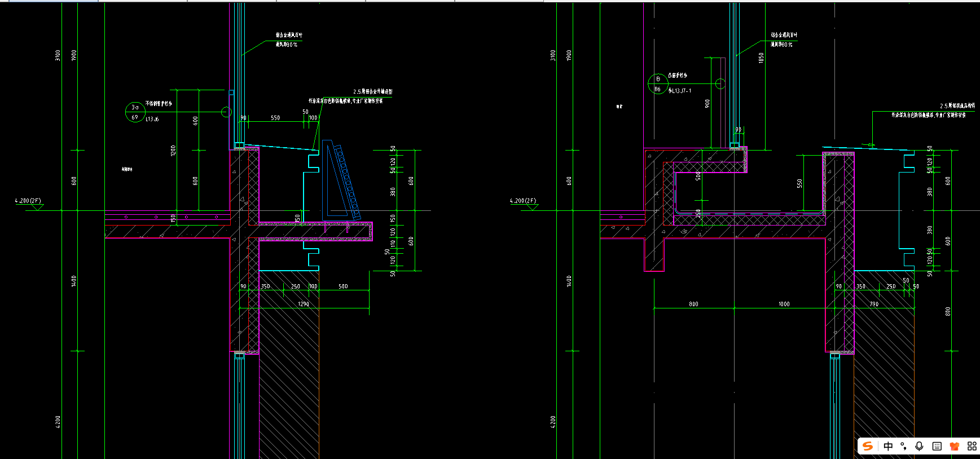Select the 1850 vertical dimension text
This screenshot has height=459, width=980.
click(761, 58)
